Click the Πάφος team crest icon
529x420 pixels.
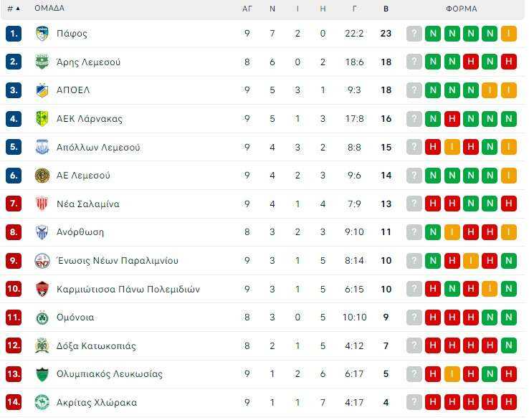[x=42, y=34]
